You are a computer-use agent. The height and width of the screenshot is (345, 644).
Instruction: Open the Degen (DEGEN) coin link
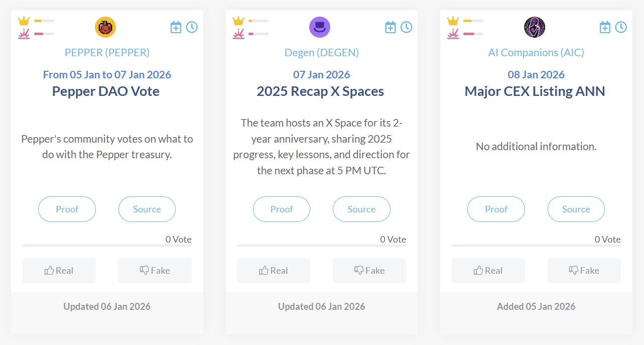tap(322, 52)
